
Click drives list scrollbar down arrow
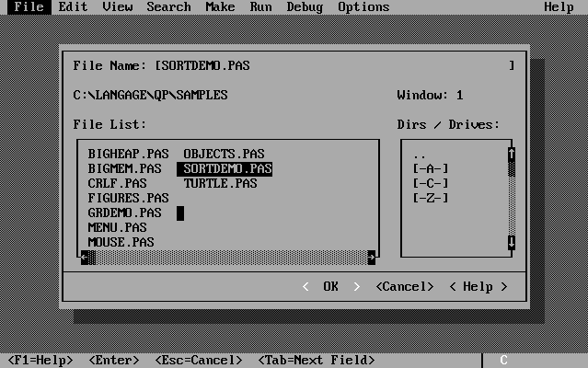click(x=512, y=242)
